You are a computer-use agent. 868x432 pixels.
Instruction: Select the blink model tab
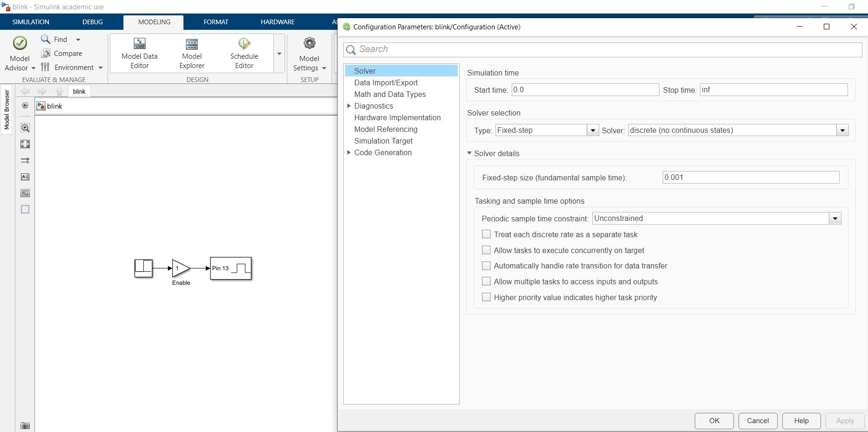(x=79, y=91)
